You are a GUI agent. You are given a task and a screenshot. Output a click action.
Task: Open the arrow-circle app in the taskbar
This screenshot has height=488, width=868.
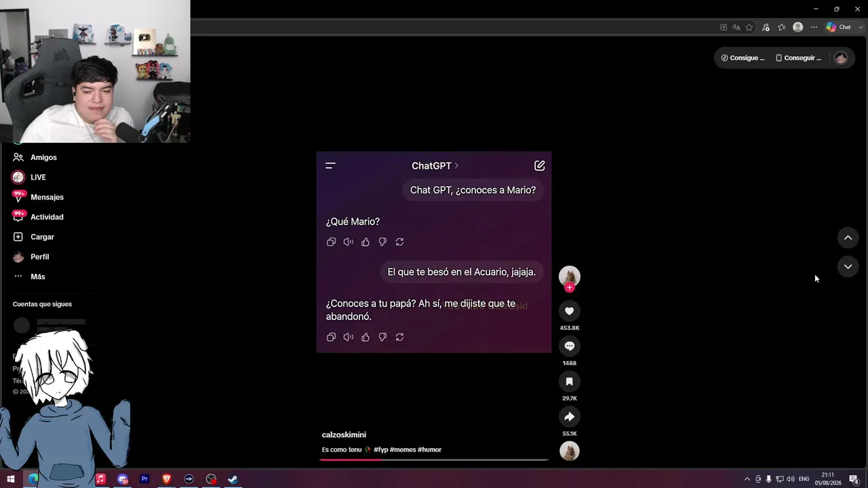click(x=189, y=479)
